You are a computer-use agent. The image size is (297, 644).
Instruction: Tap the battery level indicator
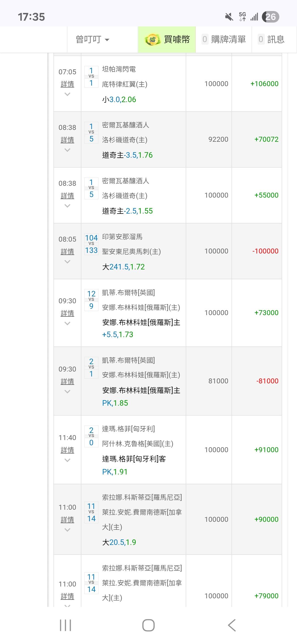coord(270,17)
